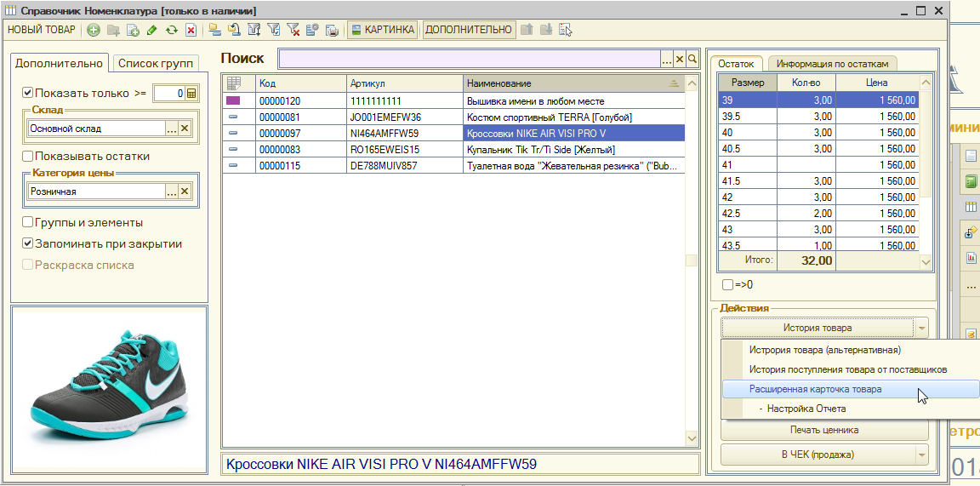Screen dimensions: 980x486
Task: Click the Copy item document-plus icon
Action: (x=133, y=30)
